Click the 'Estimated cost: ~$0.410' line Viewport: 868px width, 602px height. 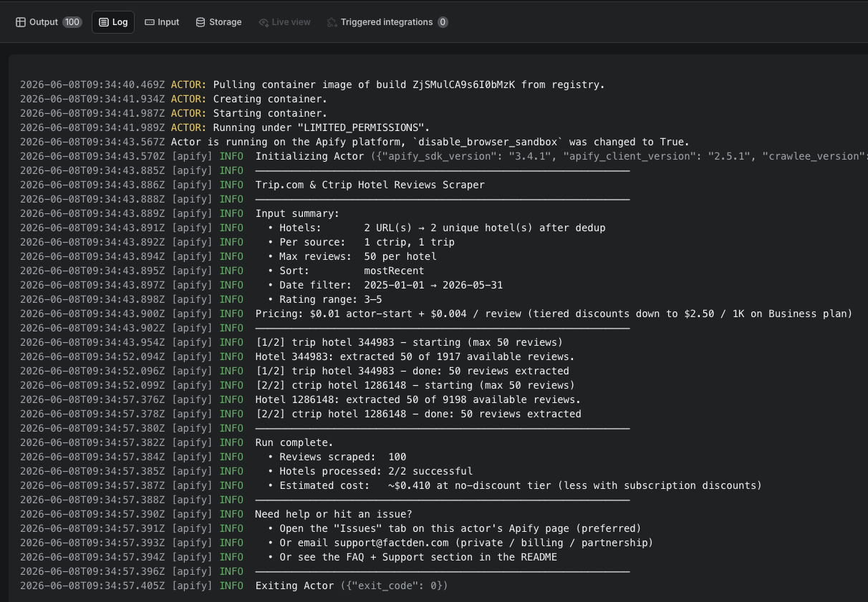point(391,485)
